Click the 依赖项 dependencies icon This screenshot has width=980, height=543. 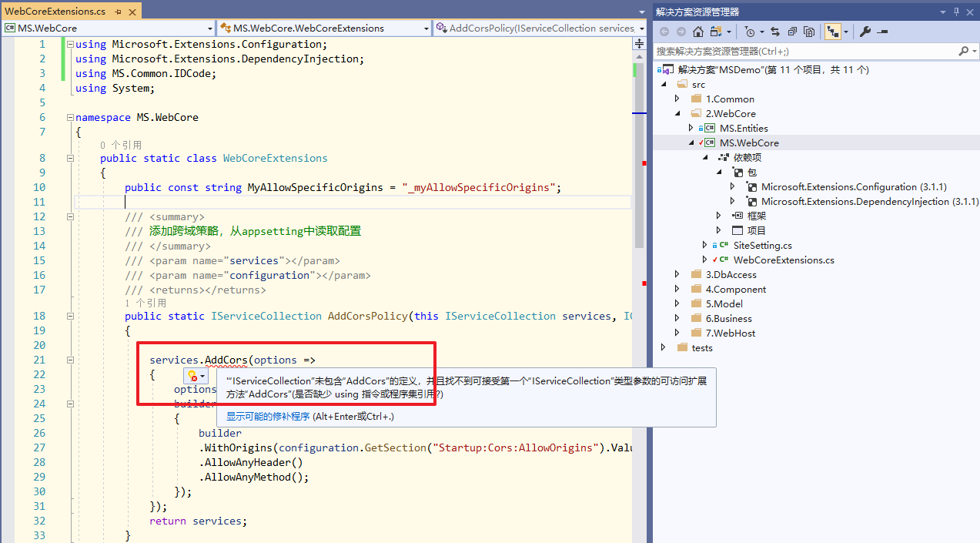pos(724,157)
